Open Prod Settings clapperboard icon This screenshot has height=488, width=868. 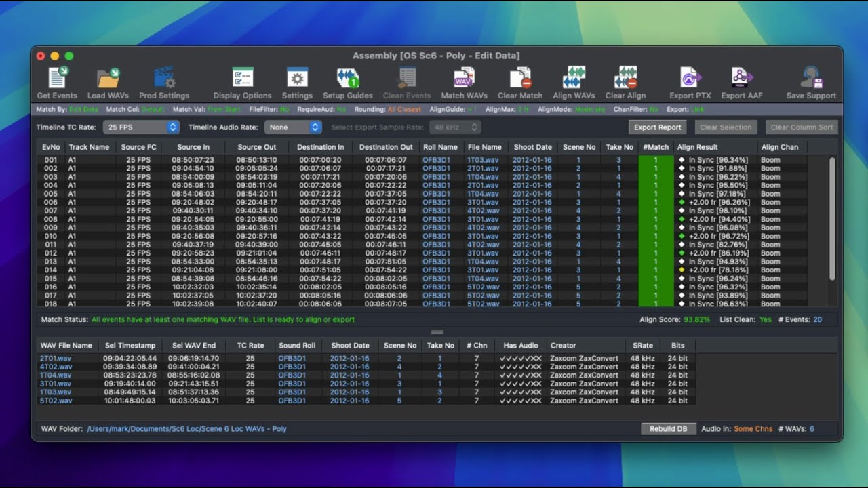164,78
